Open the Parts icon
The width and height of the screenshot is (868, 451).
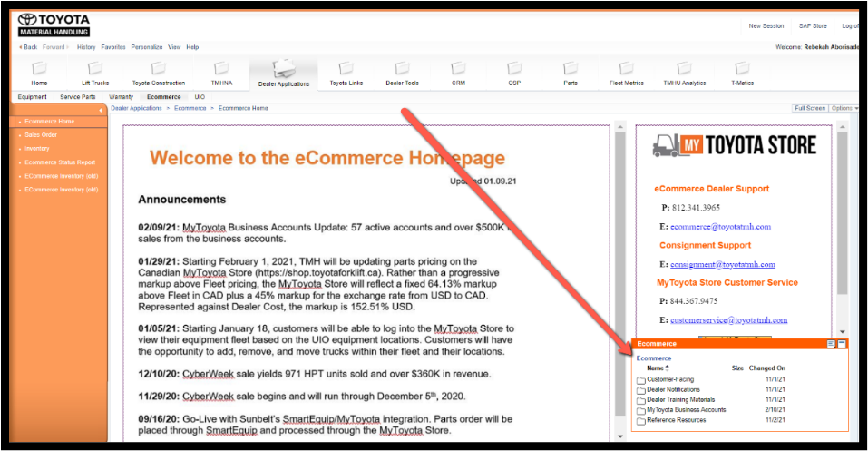[571, 69]
